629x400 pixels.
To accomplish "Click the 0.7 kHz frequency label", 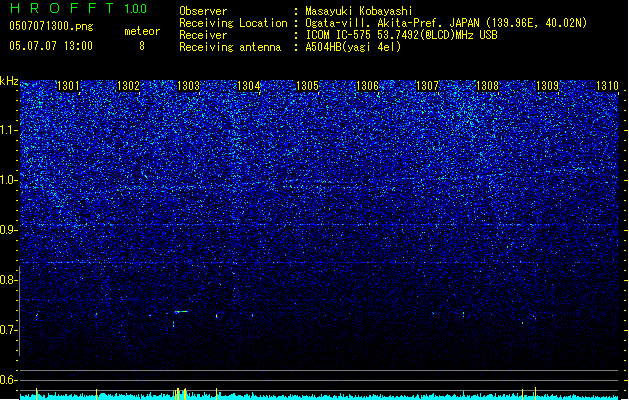I will point(9,330).
